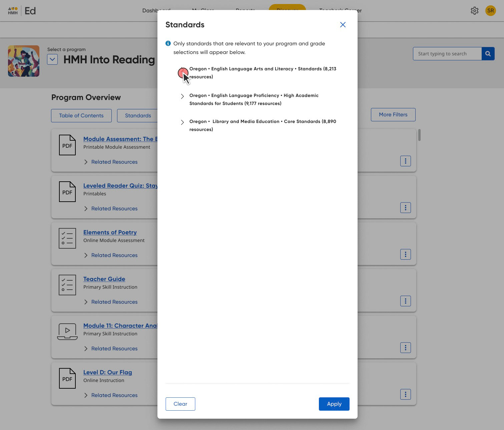Expand Related Resources under Level D: Our Flag
Screen dimensions: 504x430
tap(110, 395)
